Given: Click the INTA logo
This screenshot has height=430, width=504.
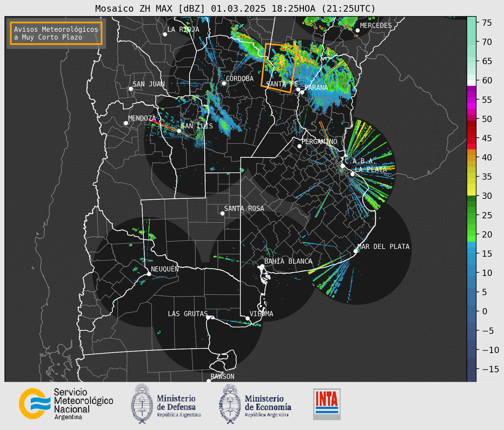Looking at the screenshot, I should 327,404.
